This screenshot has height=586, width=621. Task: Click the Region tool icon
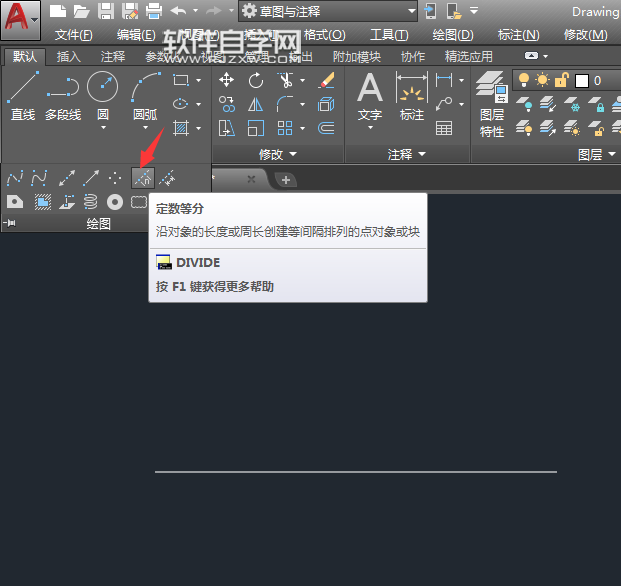15,202
